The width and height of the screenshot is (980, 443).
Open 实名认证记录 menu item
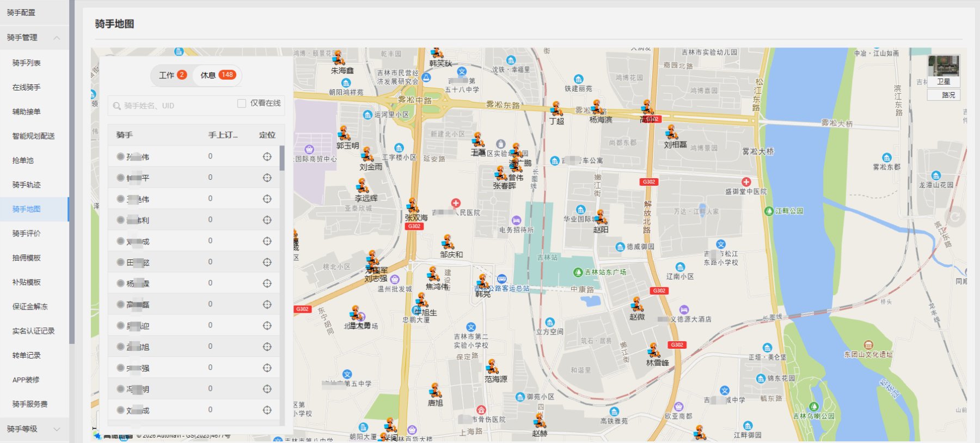point(34,331)
